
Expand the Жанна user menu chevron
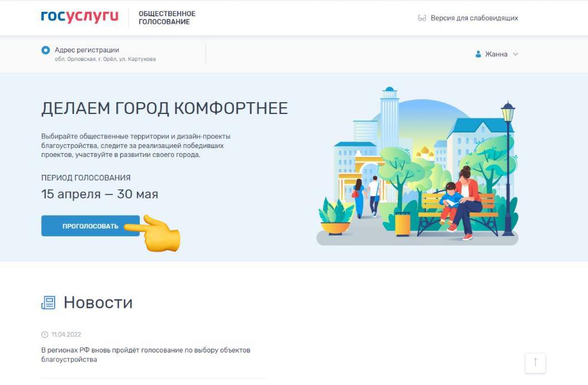tap(516, 54)
